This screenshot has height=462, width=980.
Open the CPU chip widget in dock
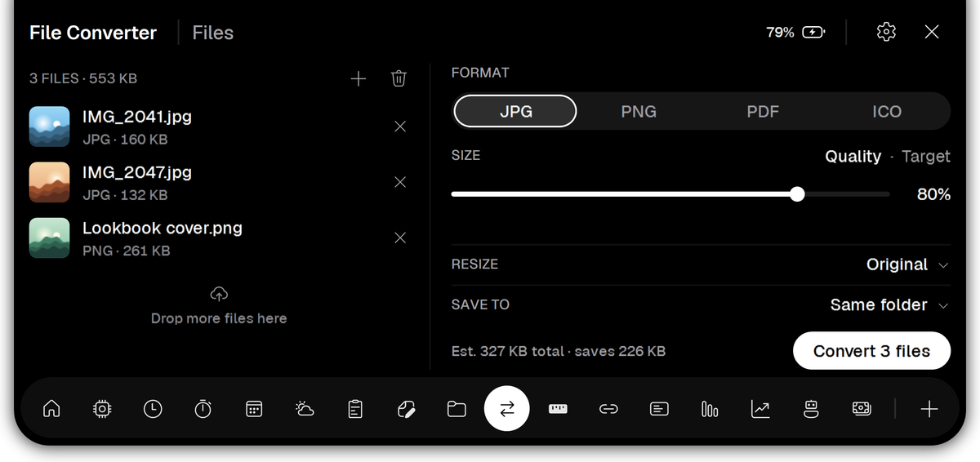(102, 409)
